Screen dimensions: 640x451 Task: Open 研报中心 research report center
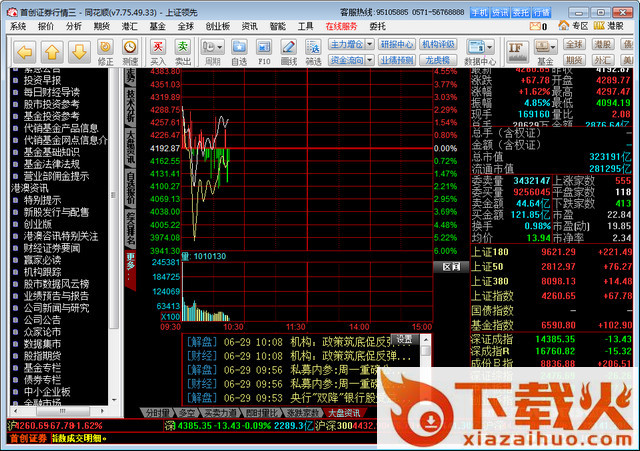pyautogui.click(x=397, y=44)
